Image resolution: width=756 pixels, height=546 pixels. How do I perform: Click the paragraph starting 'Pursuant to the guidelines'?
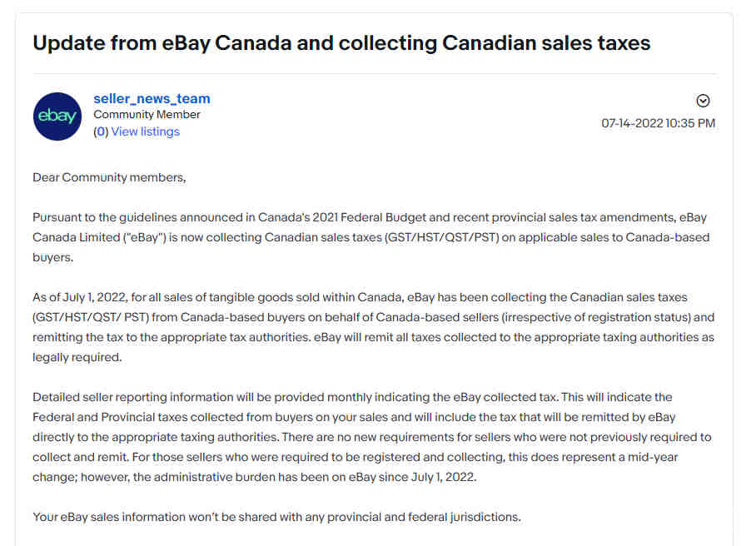[371, 237]
